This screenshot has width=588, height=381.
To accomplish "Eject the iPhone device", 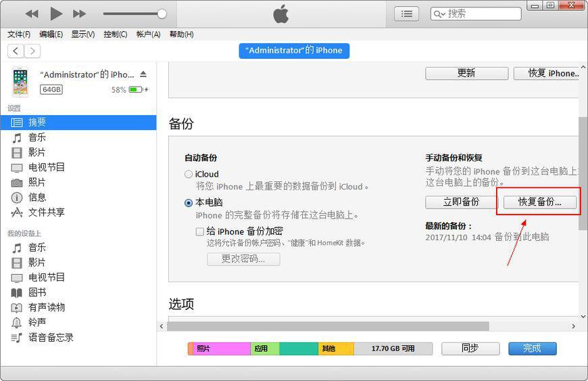I will point(143,74).
